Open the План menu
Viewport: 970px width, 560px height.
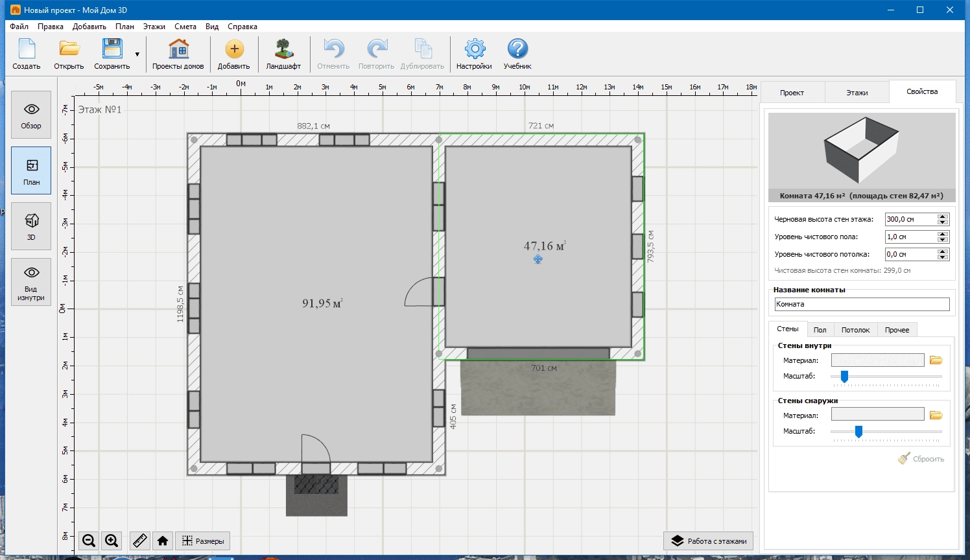point(124,27)
